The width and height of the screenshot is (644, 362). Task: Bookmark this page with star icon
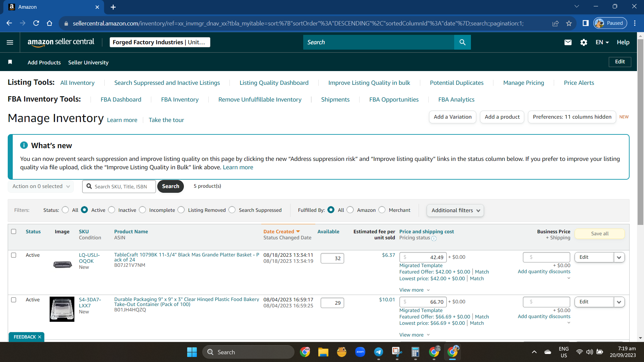point(569,23)
